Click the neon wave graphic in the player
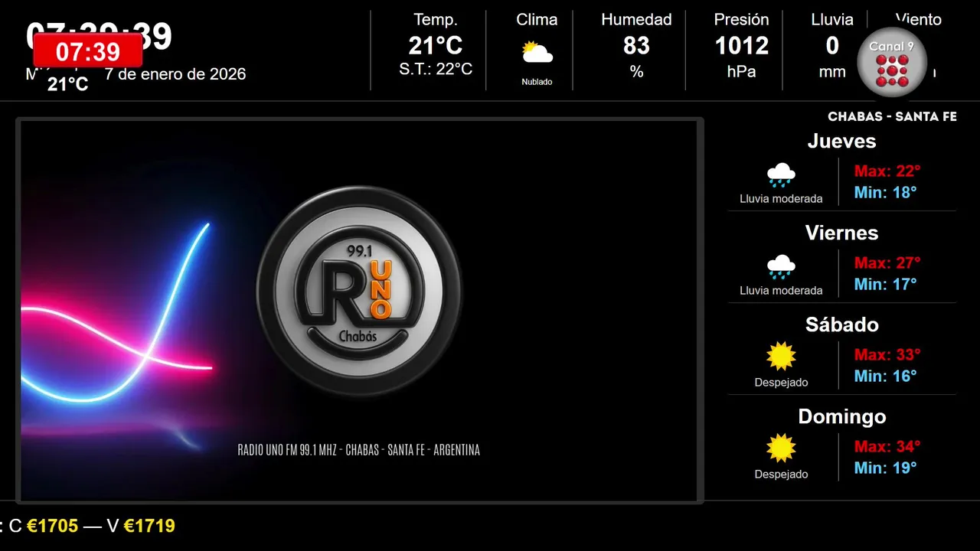 point(115,314)
